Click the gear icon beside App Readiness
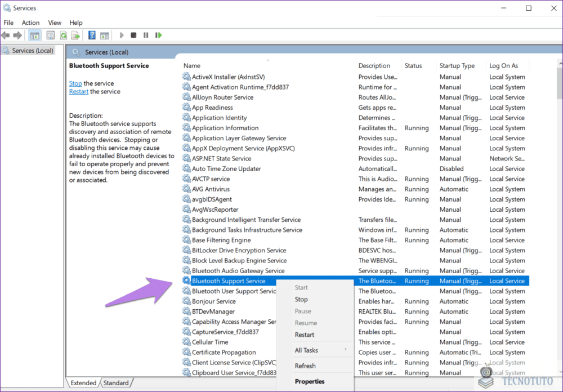Image resolution: width=563 pixels, height=392 pixels. coord(186,107)
